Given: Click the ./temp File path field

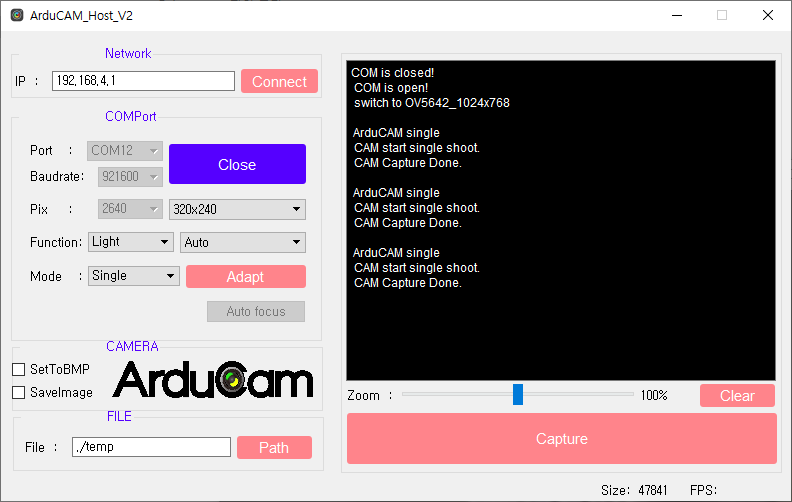Looking at the screenshot, I should [x=152, y=447].
